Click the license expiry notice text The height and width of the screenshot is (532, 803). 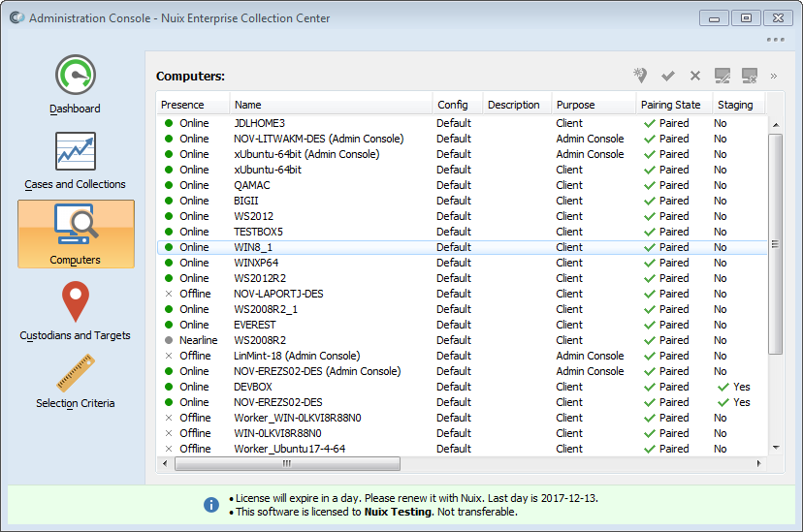(417, 498)
